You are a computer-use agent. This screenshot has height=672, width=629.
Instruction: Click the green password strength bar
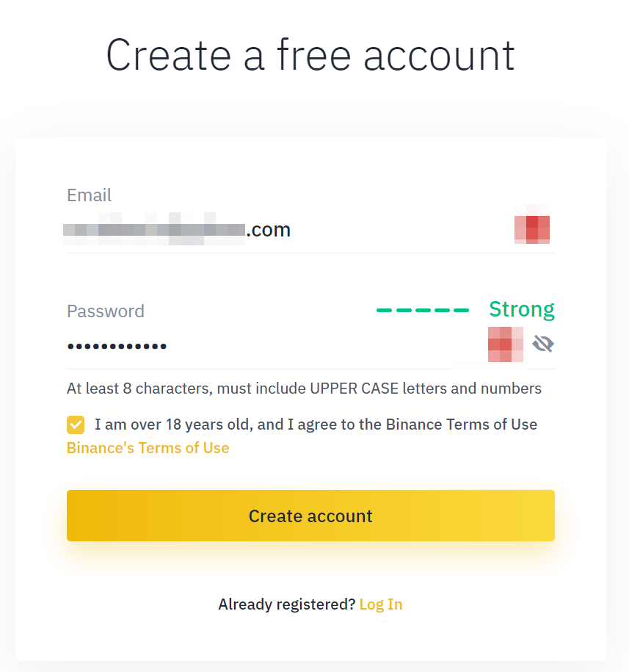(x=423, y=310)
